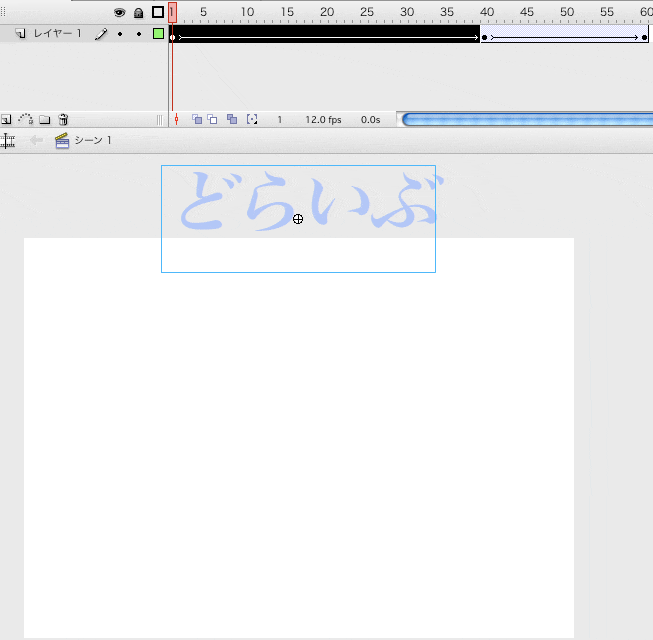Select layer name レイヤー 1

point(57,33)
